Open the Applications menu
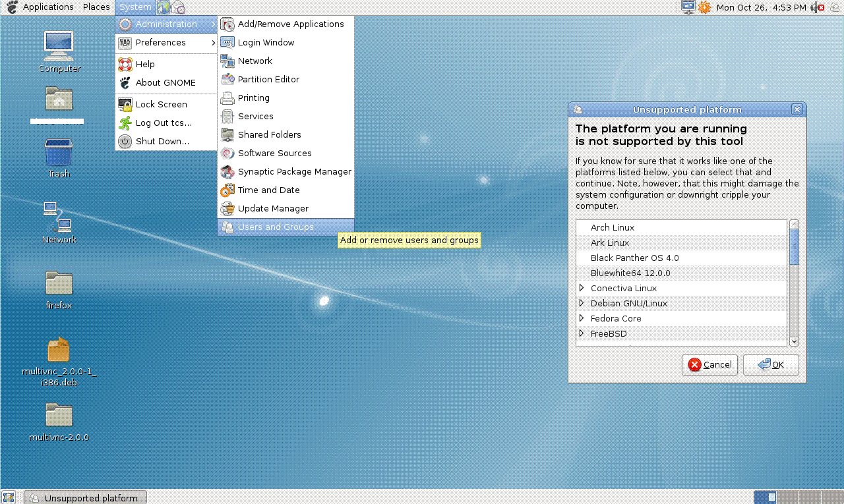Screen dimensions: 844x504 [x=40, y=7]
